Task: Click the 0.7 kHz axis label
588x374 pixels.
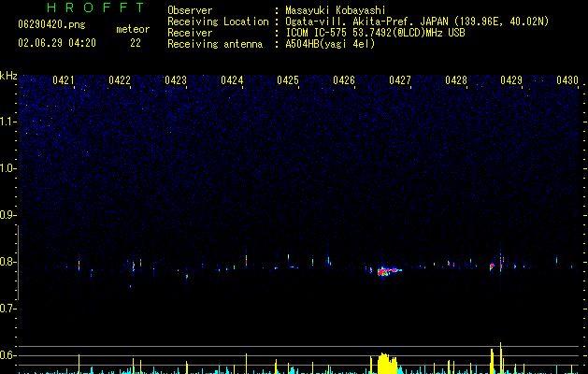Action: 7,309
